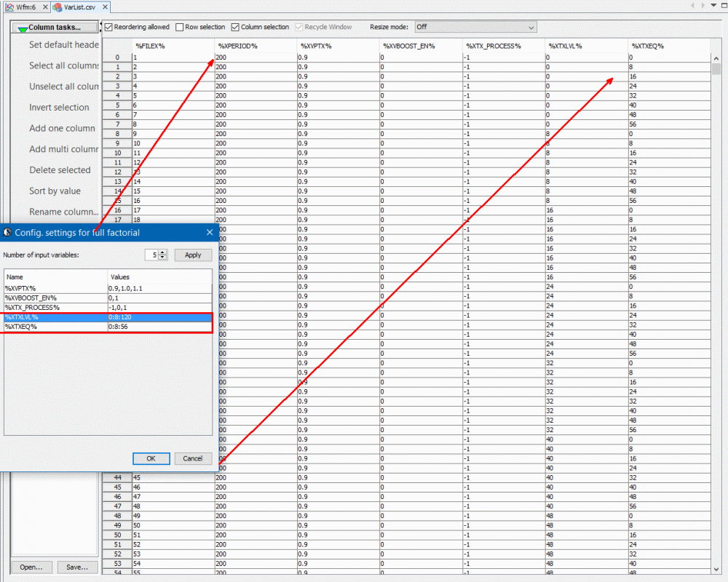Close the Config. settings dialog
This screenshot has width=728, height=582.
click(x=209, y=232)
